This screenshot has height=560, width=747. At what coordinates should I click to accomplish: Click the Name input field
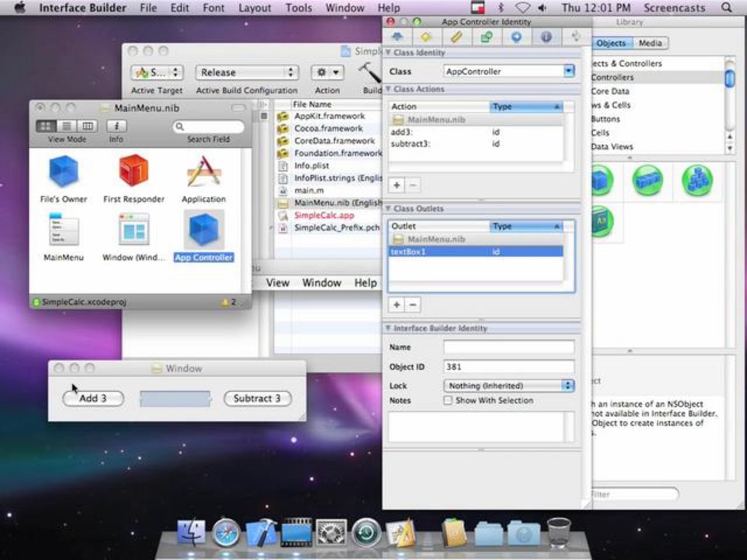(509, 347)
